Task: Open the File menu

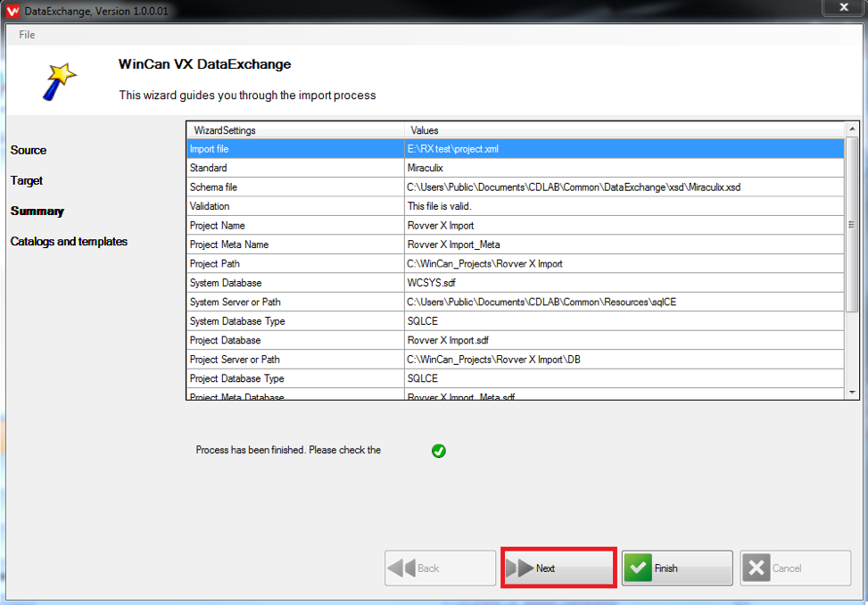Action: (x=27, y=34)
